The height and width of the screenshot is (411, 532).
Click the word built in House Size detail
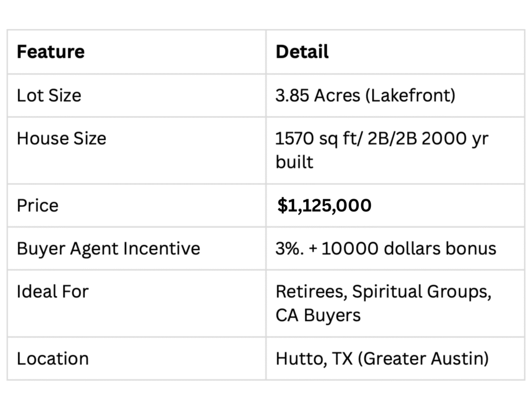point(294,162)
